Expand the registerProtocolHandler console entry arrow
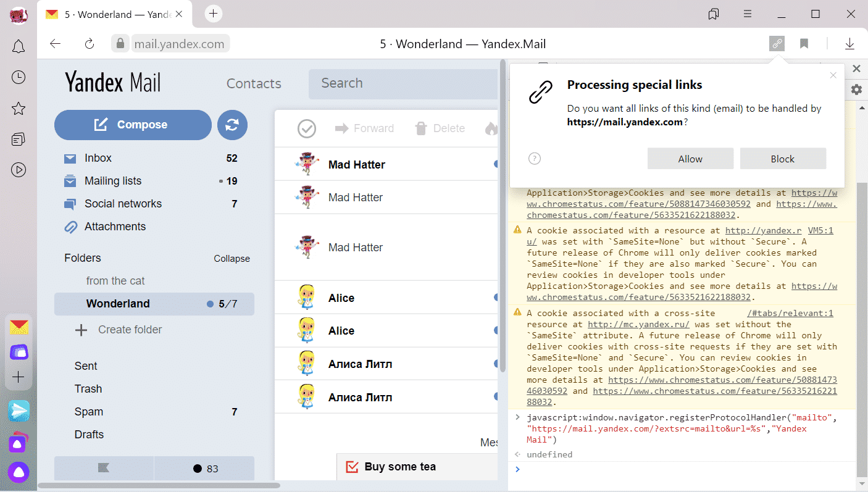 [x=517, y=418]
